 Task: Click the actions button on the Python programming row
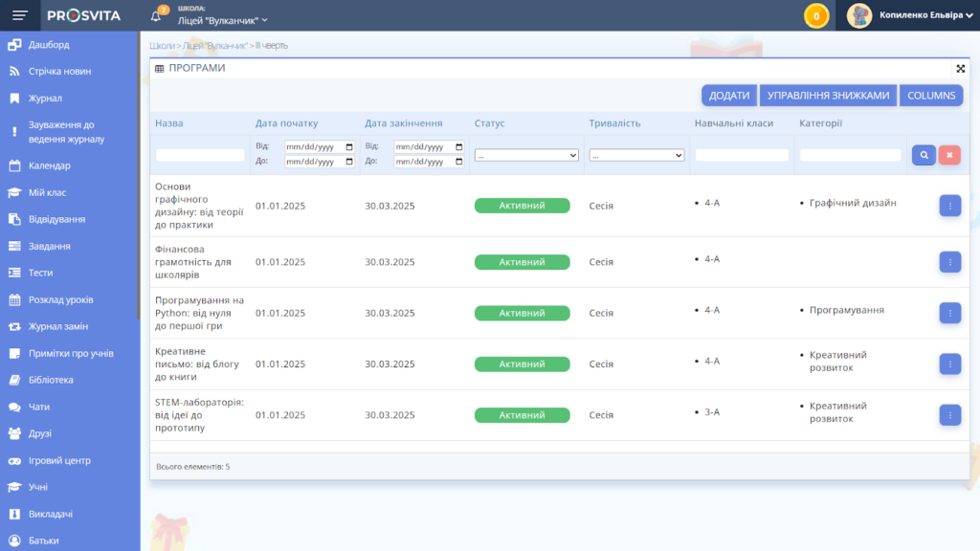[949, 312]
